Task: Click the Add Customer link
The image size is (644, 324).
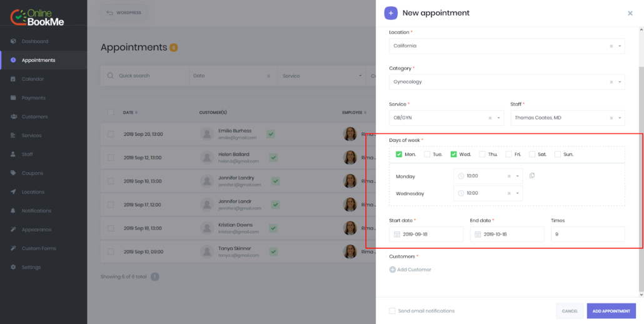Action: (x=410, y=270)
